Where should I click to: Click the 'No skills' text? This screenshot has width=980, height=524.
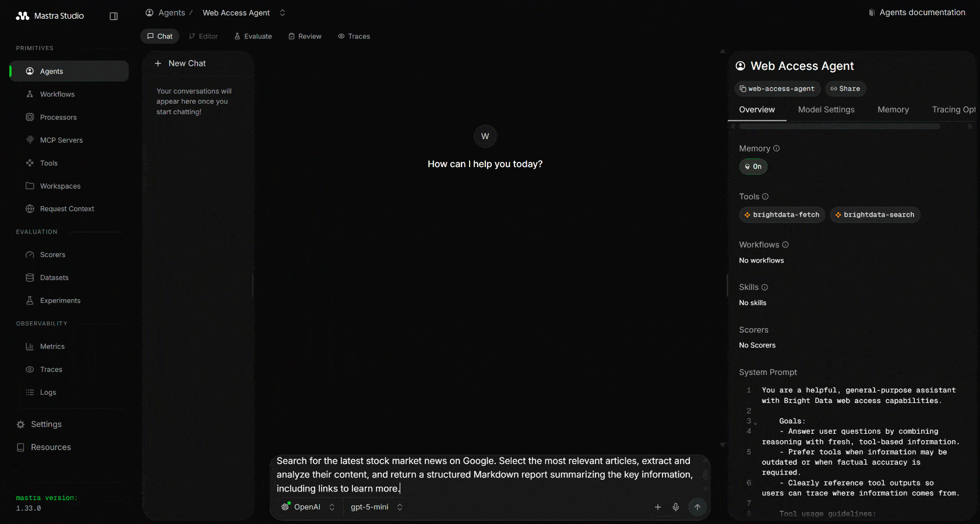[x=753, y=303]
